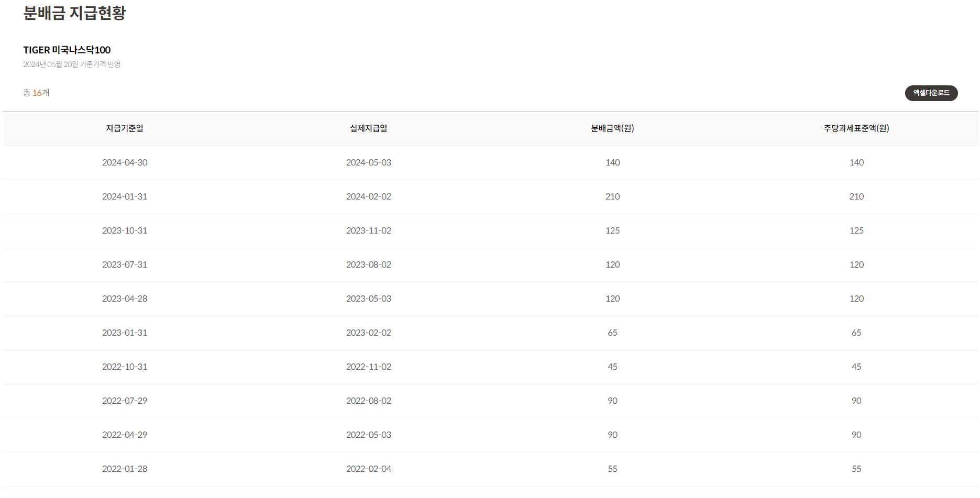Click 주당과세표준액 125 in the 2023-10-31 row

(x=856, y=230)
